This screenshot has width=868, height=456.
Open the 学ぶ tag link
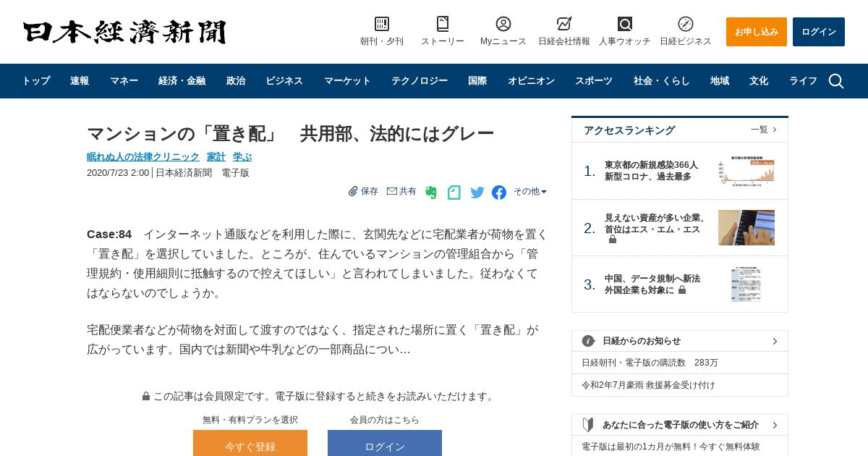[242, 156]
